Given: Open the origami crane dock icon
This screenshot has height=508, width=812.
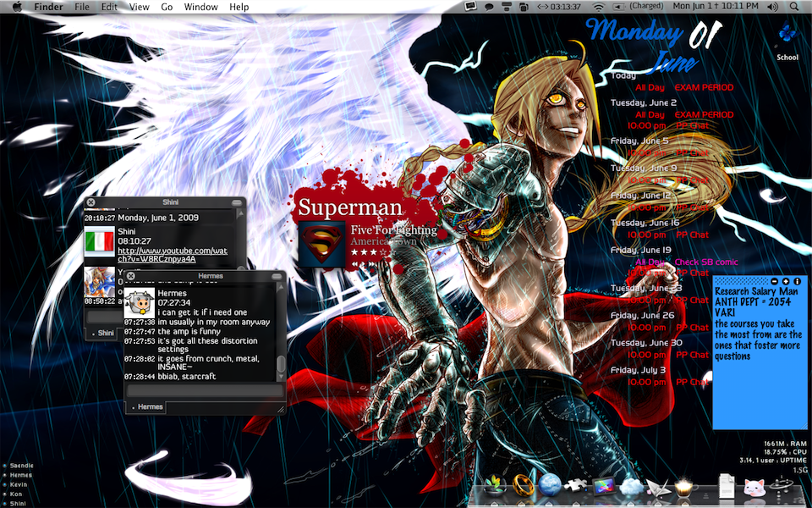Looking at the screenshot, I should pos(658,486).
